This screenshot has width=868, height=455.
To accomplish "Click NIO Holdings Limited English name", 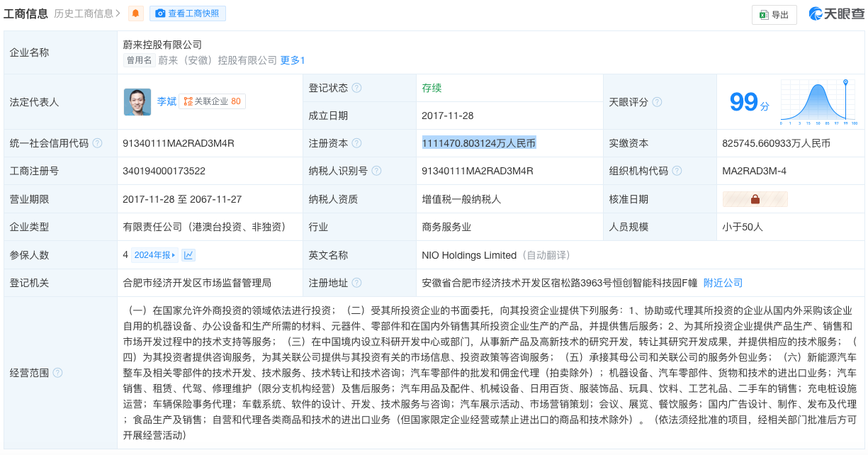I will tap(469, 254).
